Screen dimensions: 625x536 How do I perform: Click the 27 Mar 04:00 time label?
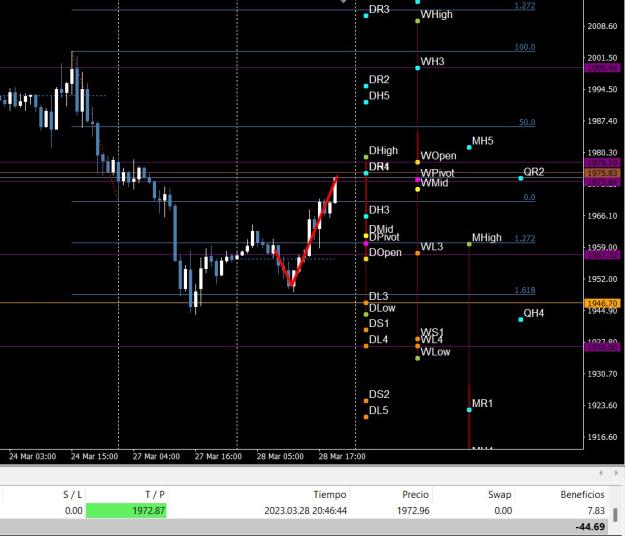(x=156, y=457)
